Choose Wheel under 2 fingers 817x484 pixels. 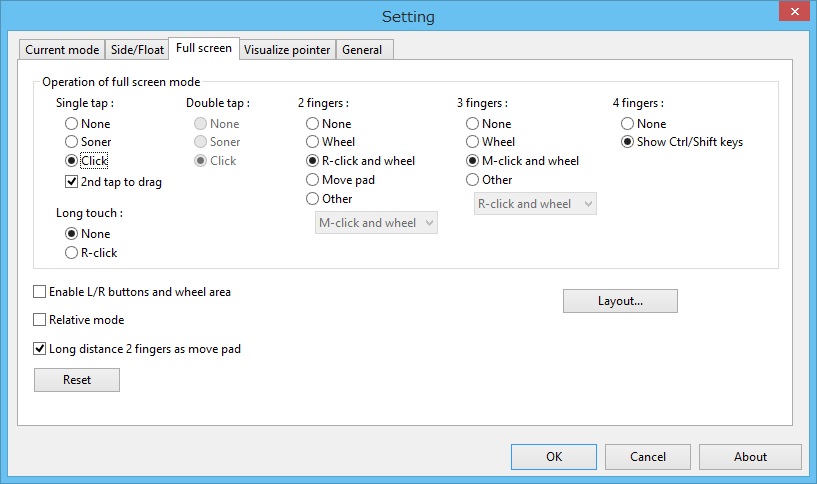314,142
